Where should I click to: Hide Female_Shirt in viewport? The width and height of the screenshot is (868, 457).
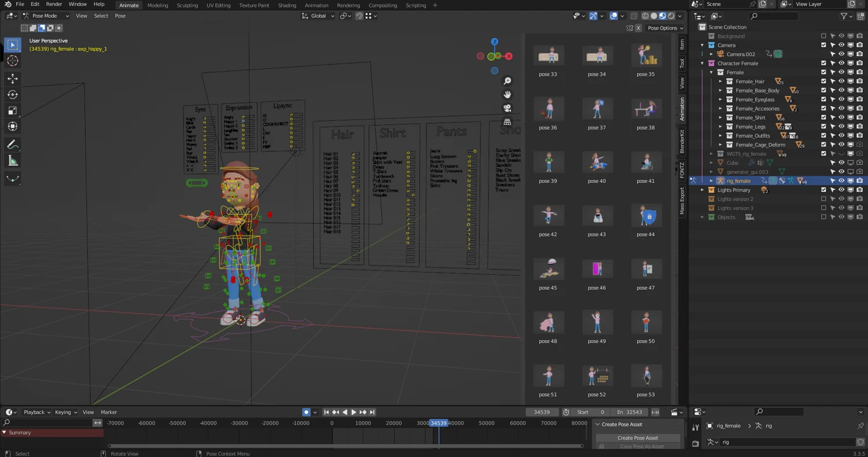pyautogui.click(x=842, y=117)
